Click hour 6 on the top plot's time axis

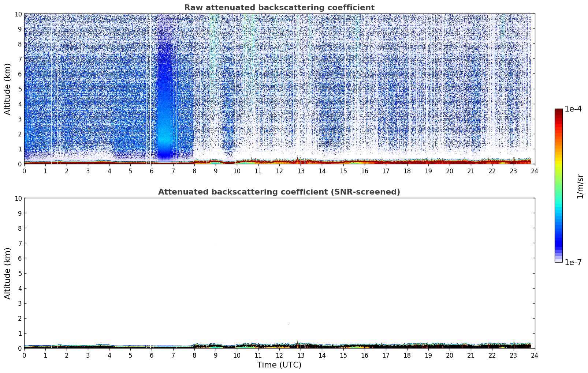pyautogui.click(x=152, y=171)
